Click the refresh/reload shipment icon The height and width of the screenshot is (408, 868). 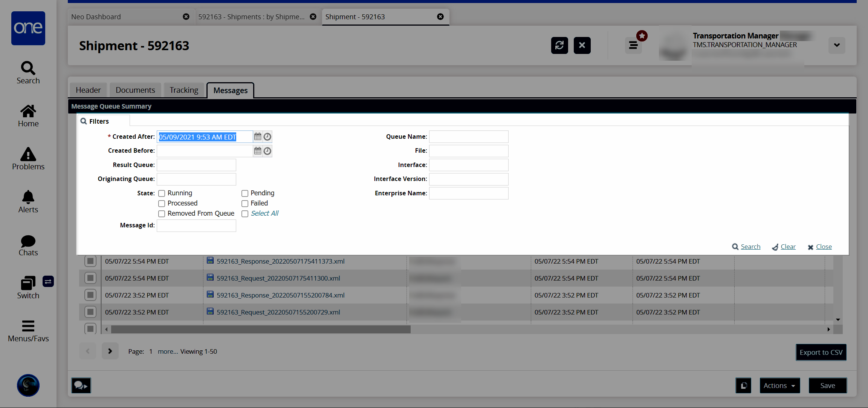coord(559,46)
